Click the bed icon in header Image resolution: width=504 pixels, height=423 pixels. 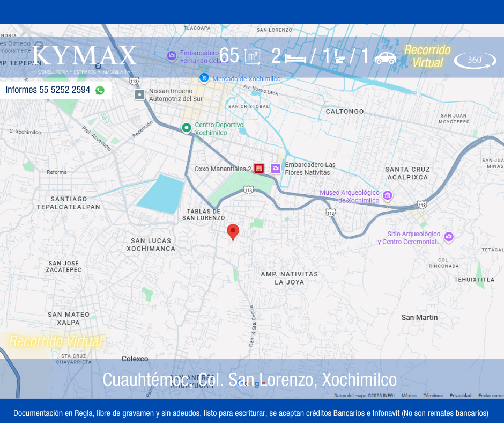coord(295,59)
